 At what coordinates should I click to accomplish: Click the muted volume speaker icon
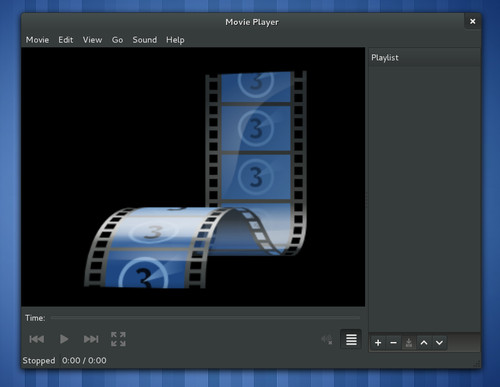point(327,340)
